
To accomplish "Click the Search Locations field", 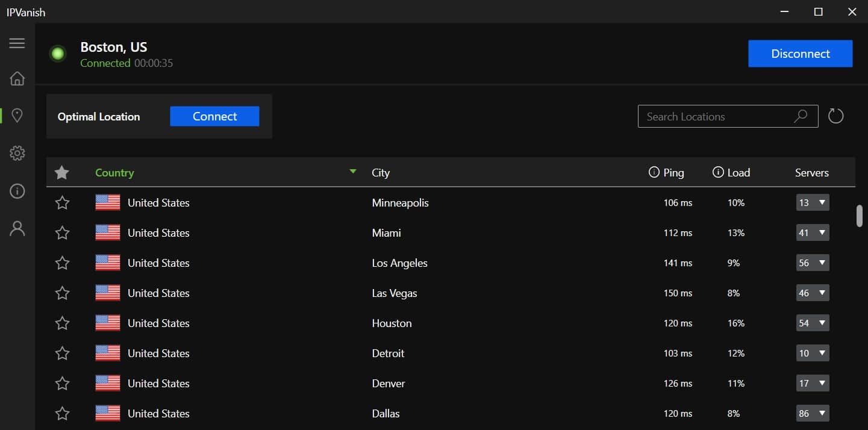I will (x=728, y=116).
